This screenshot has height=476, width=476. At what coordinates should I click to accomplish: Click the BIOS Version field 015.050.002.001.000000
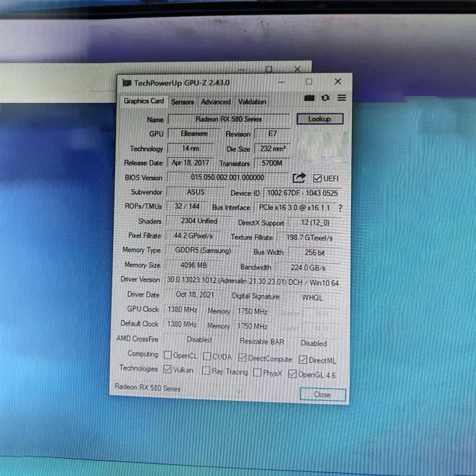pyautogui.click(x=227, y=177)
